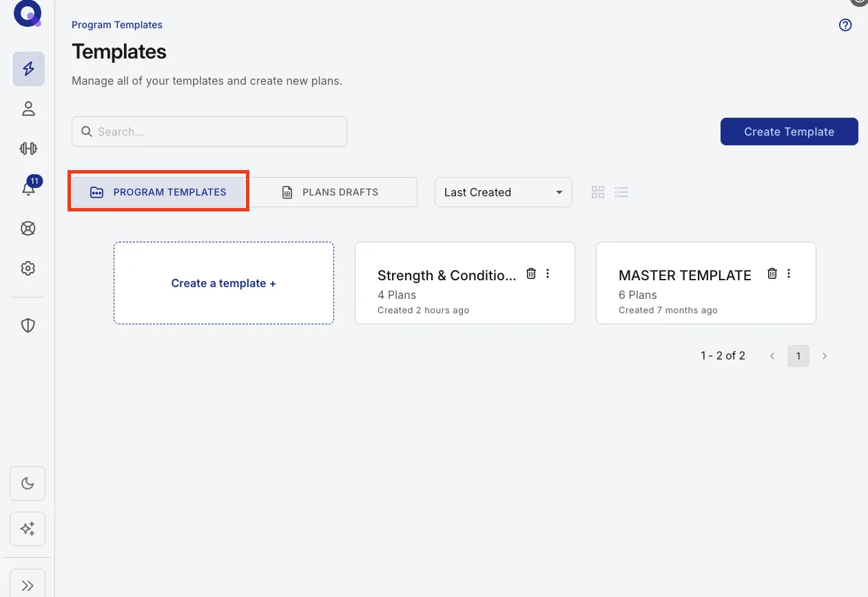Image resolution: width=868 pixels, height=597 pixels.
Task: Switch to grid view layout
Action: 598,192
